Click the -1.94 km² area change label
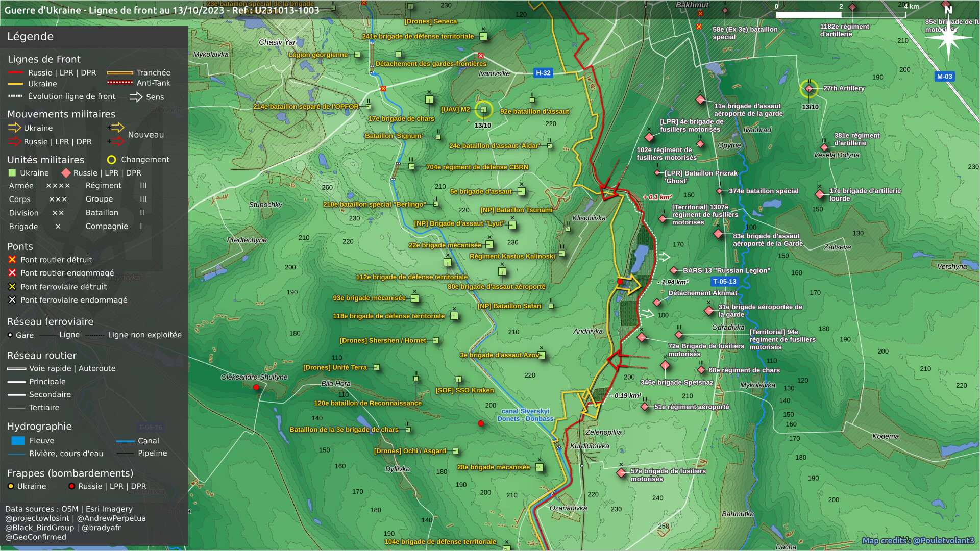 click(x=673, y=282)
